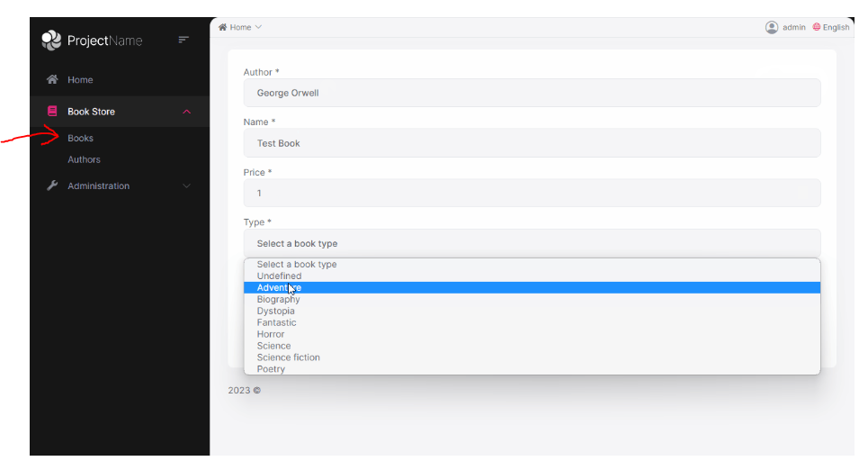868x470 pixels.
Task: Select the Undefined book type
Action: click(x=532, y=276)
